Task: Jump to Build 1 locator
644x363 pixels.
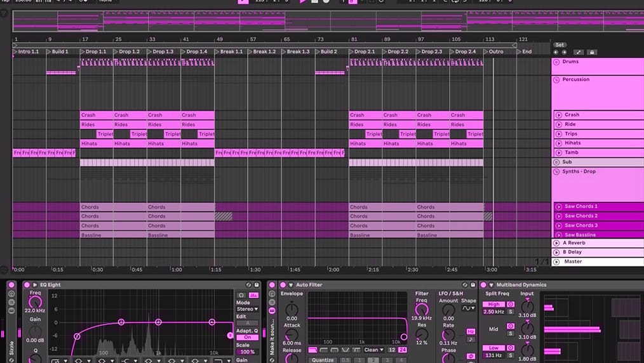Action: (58, 51)
